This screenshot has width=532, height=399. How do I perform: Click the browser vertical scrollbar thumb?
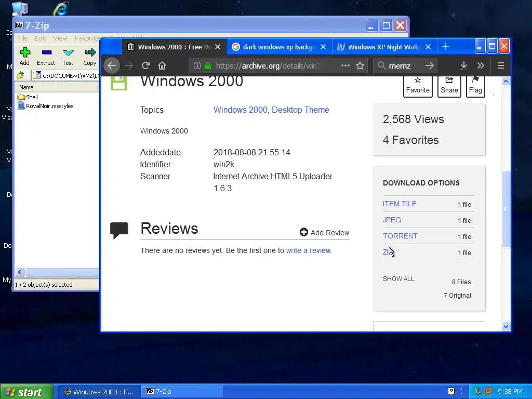pos(506,209)
